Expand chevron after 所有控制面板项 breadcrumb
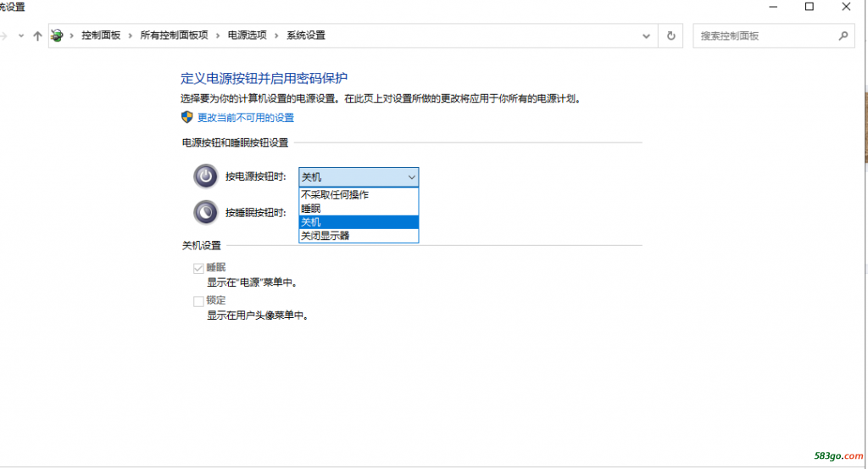Image resolution: width=868 pixels, height=469 pixels. pos(218,36)
